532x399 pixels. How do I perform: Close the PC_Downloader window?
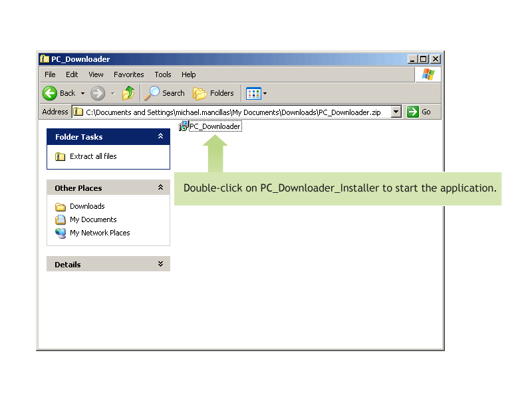tap(436, 59)
